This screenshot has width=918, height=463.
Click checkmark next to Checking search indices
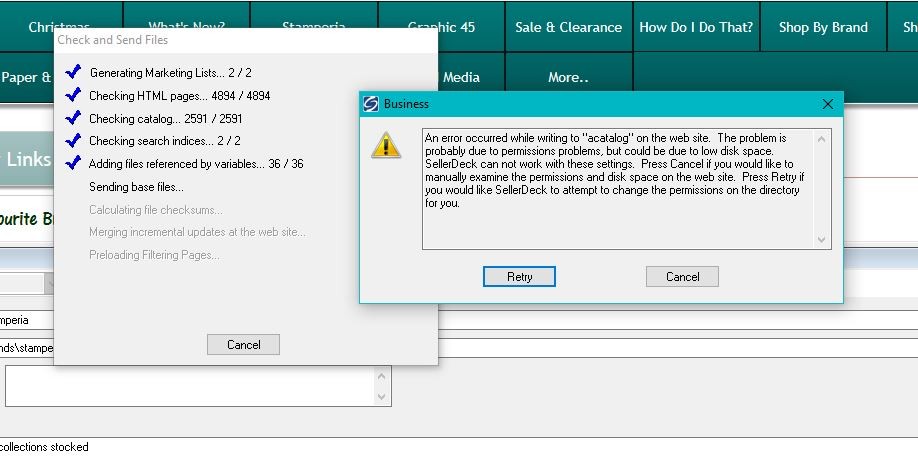tap(72, 141)
